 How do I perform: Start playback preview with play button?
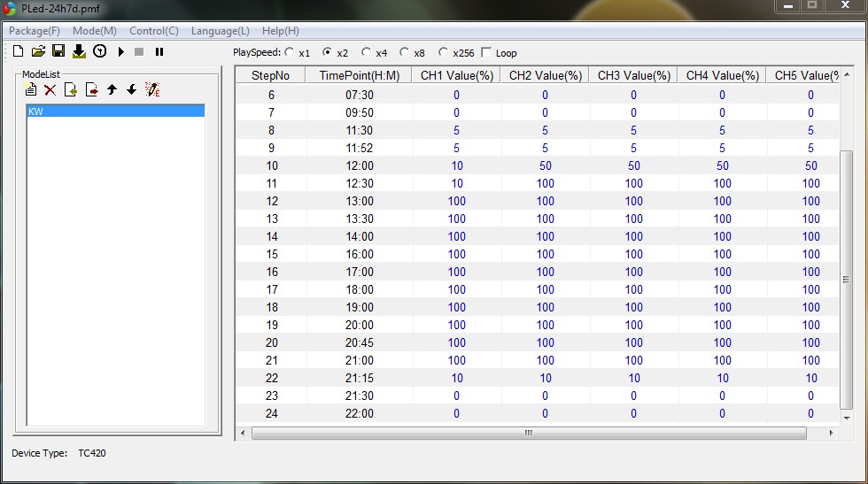(120, 51)
